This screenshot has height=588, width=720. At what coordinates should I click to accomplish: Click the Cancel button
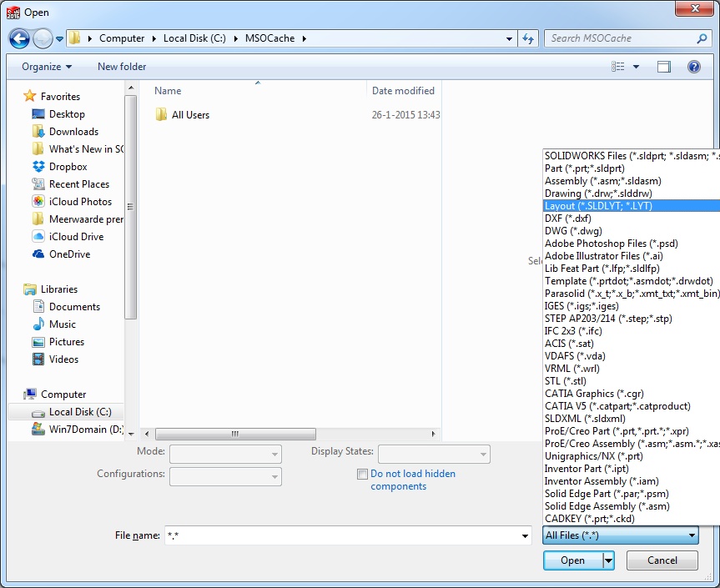tap(662, 560)
